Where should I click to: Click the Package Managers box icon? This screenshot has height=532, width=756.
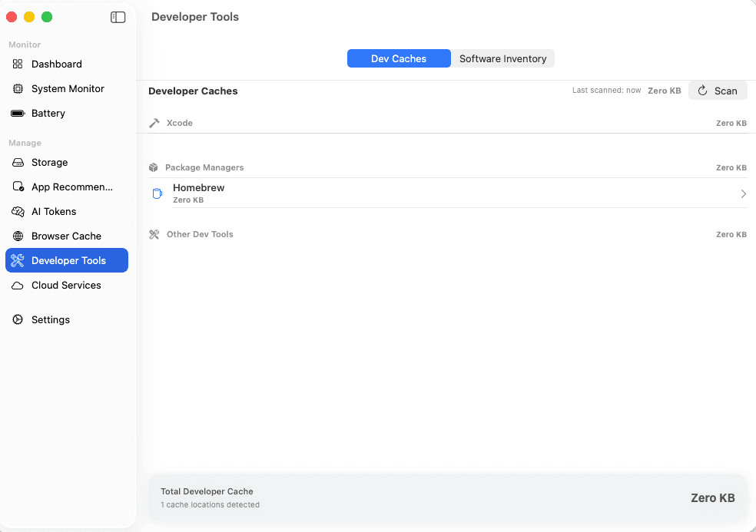156,167
